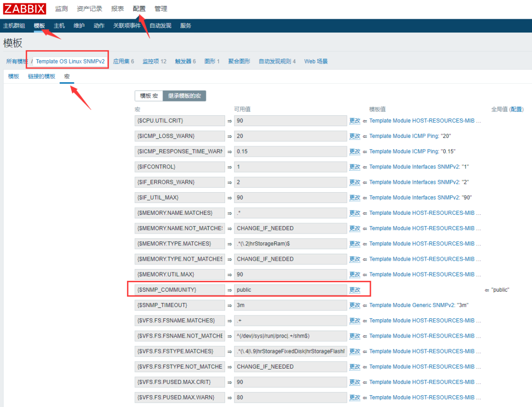Click 更改 for {$MEMORY.NAME.MATCHES}
The image size is (532, 407).
pos(355,213)
